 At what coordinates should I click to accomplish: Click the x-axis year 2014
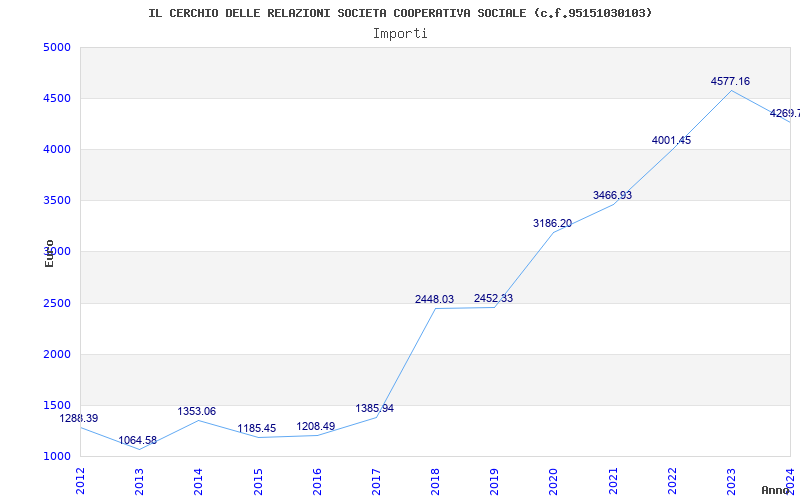(198, 481)
